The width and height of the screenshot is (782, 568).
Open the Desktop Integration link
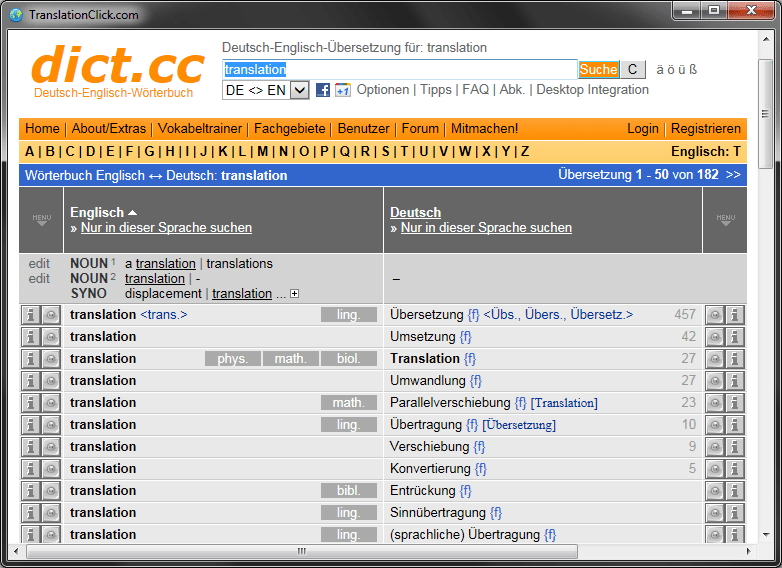click(592, 90)
